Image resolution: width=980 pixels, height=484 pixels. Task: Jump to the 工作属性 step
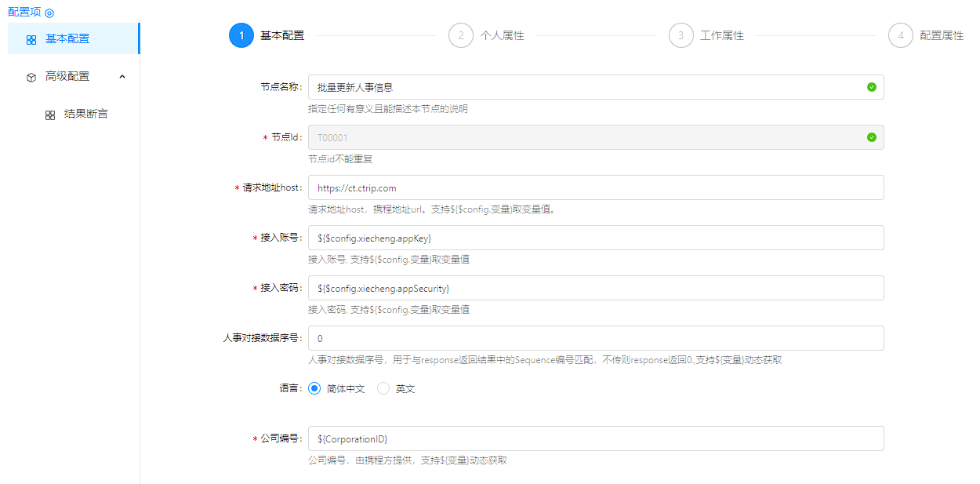721,35
